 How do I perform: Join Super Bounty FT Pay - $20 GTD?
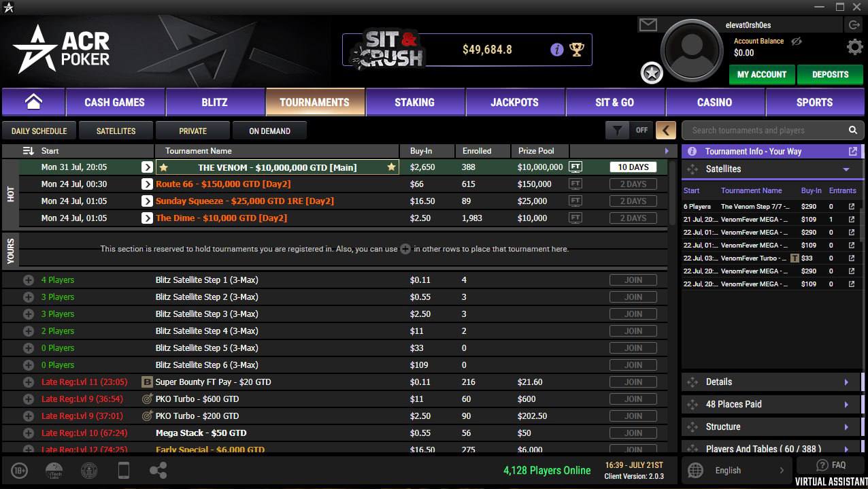(633, 382)
